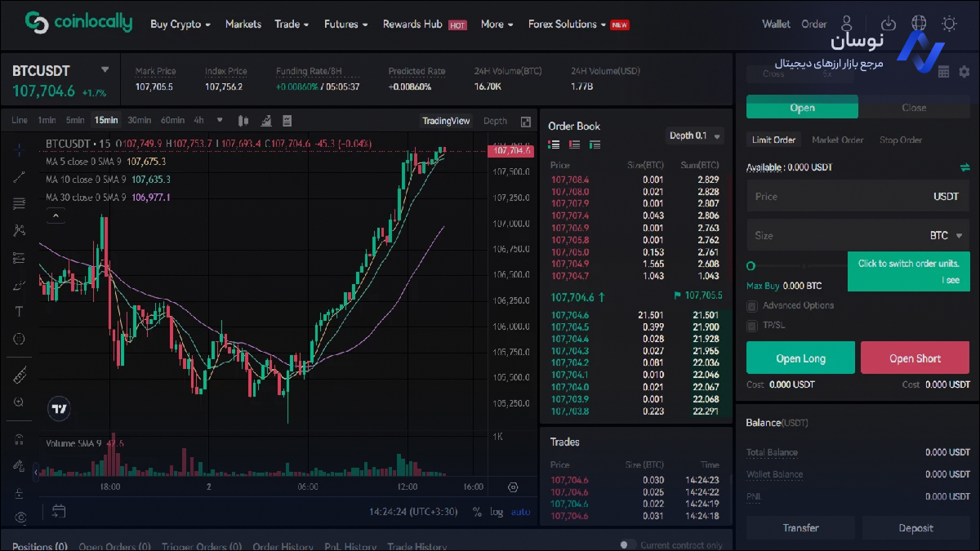Select the forecasting/position tool in chart sidebar
This screenshot has height=551, width=980.
coord(20,258)
